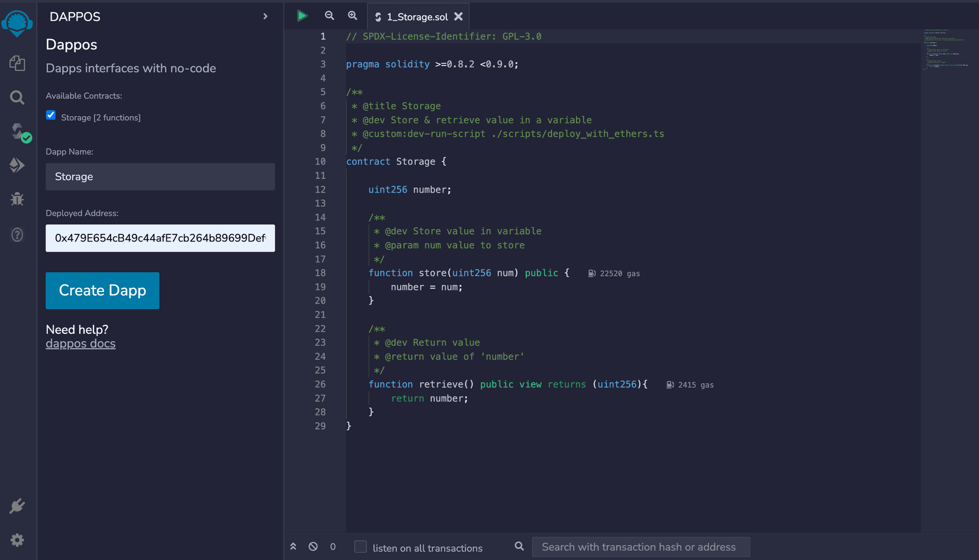Click the SPDX-License-Identifier comment line
Screen dimensions: 979x560
444,37
